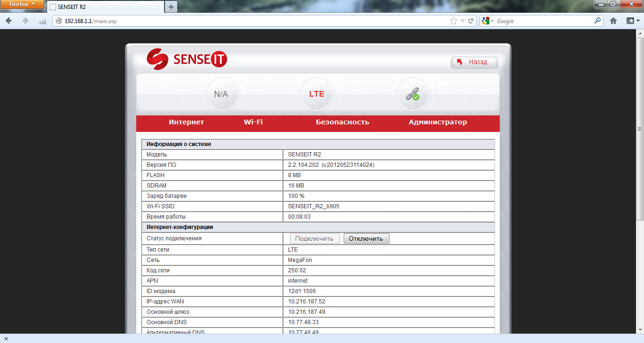Image resolution: width=644 pixels, height=343 pixels.
Task: Open the Firefox home page icon
Action: click(x=613, y=21)
